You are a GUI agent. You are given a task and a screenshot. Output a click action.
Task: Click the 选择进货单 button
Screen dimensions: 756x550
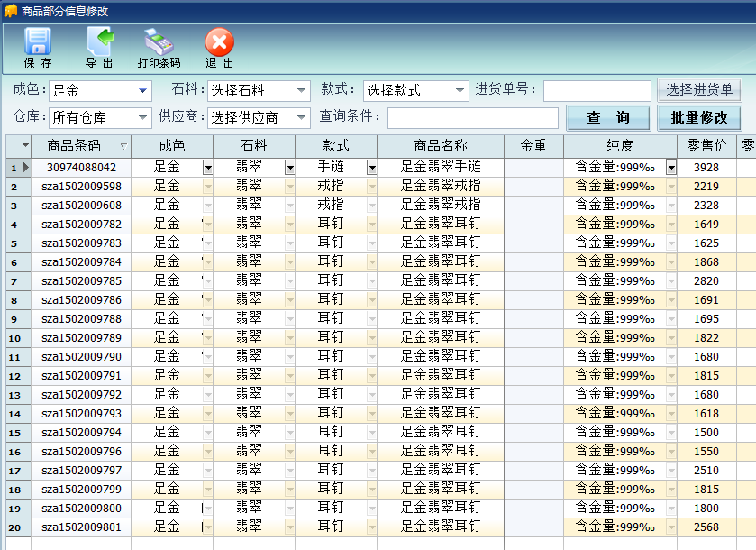tap(699, 90)
